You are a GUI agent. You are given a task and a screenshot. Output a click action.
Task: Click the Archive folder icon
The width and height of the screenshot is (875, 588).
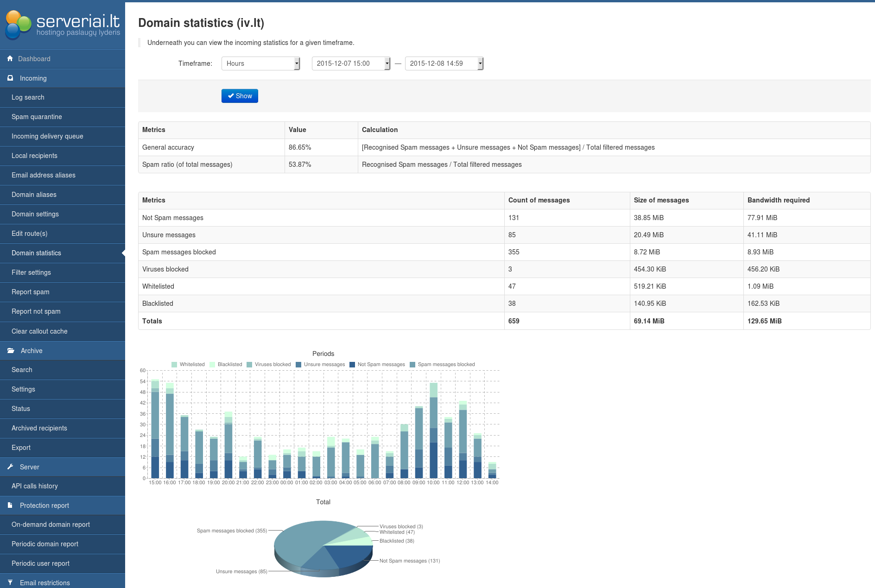[x=11, y=351]
